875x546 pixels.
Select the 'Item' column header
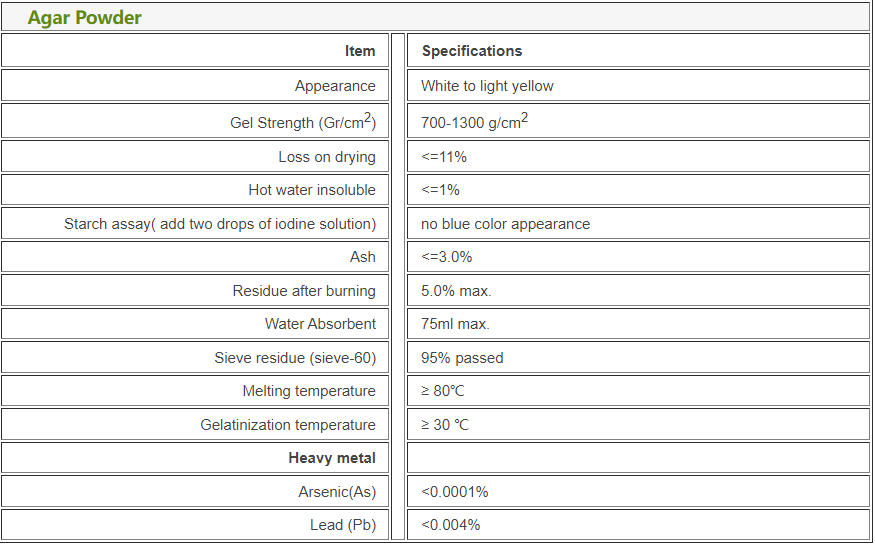point(360,51)
